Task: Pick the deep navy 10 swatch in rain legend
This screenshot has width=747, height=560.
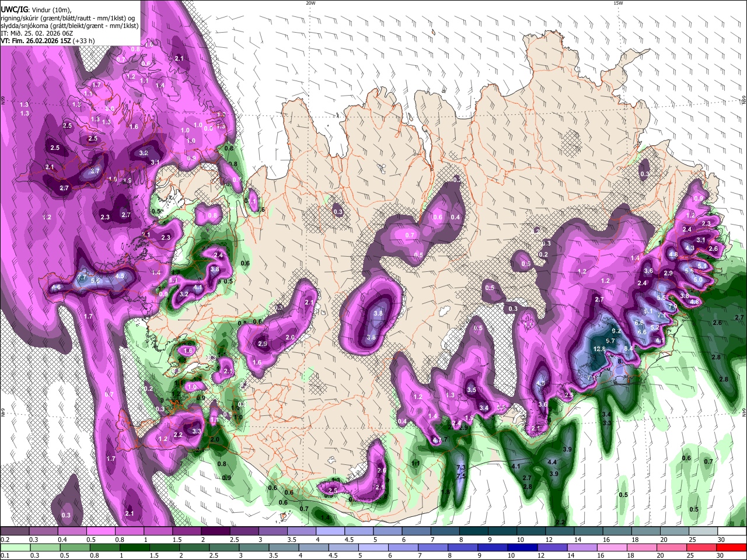Action: click(522, 547)
